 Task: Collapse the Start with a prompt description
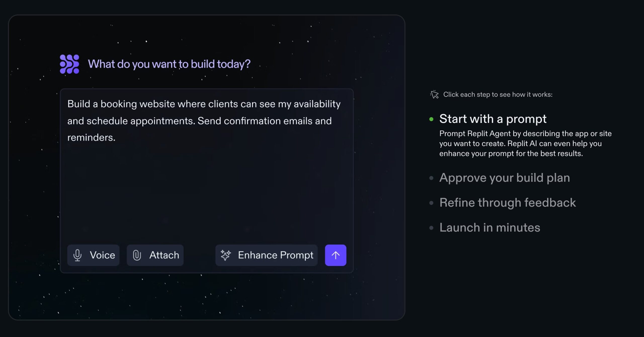pyautogui.click(x=493, y=119)
